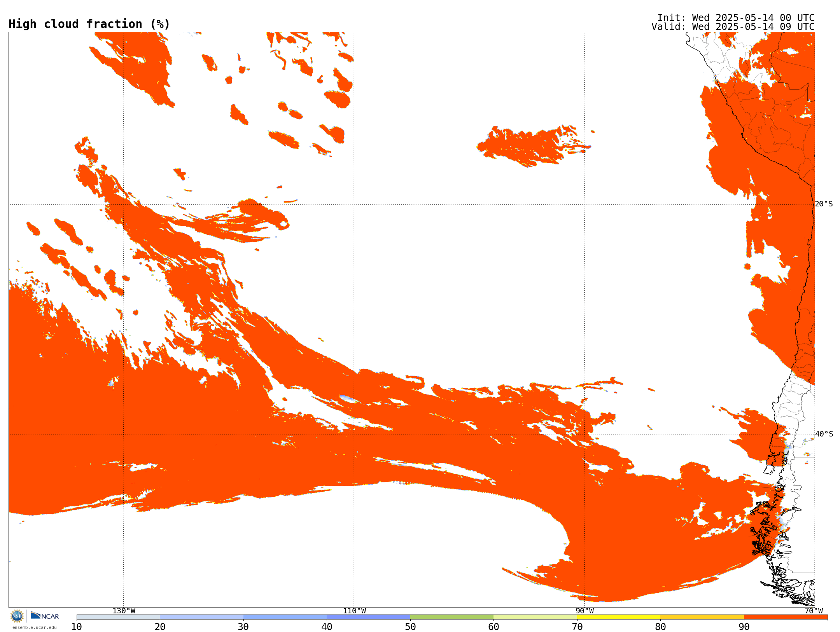Click the 'Valid: Wed 2025-05-14 09 UTC' text
This screenshot has width=840, height=632.
[733, 27]
